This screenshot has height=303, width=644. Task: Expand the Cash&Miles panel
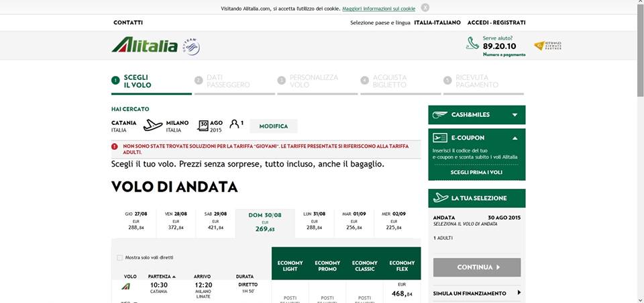tap(515, 115)
